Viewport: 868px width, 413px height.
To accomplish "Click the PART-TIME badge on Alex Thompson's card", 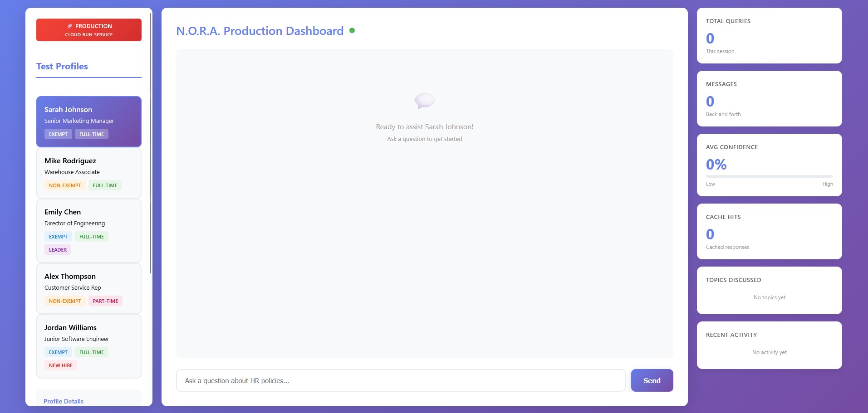I will [105, 301].
